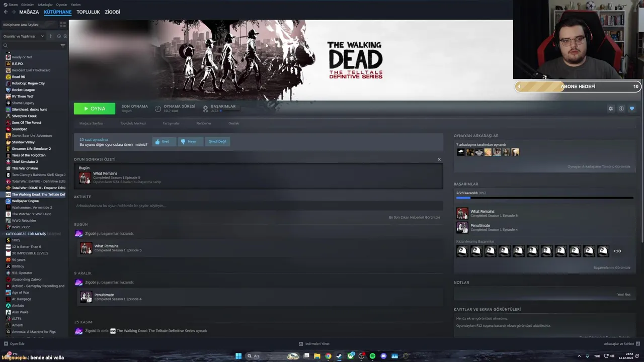The image size is (644, 362).
Task: Recommend the game with Evet
Action: 163,142
